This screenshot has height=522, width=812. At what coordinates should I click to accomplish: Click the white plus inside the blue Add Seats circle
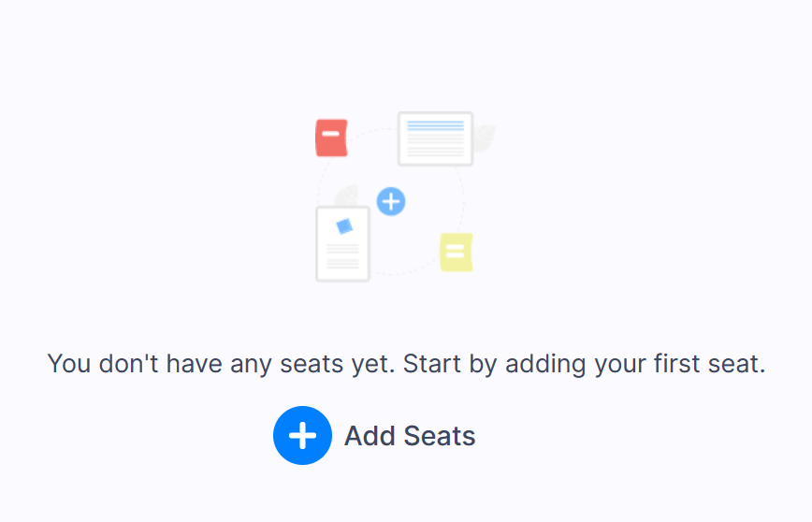click(x=302, y=436)
